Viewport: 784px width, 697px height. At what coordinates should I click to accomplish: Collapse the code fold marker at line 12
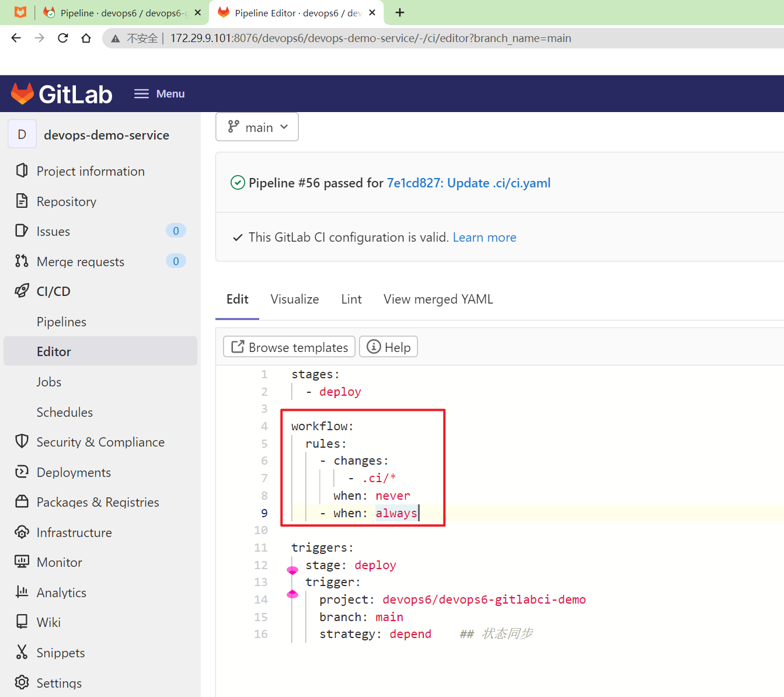(x=292, y=570)
